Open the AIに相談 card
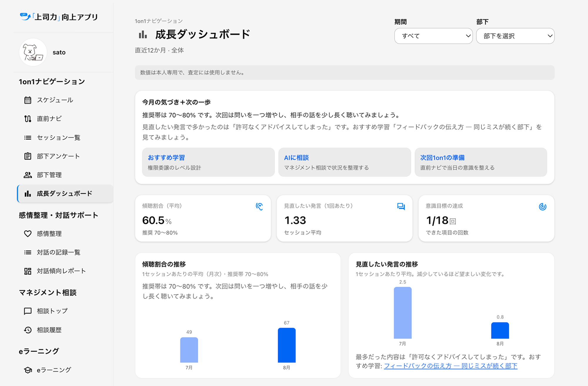Viewport: 588px width, 386px height. click(345, 162)
